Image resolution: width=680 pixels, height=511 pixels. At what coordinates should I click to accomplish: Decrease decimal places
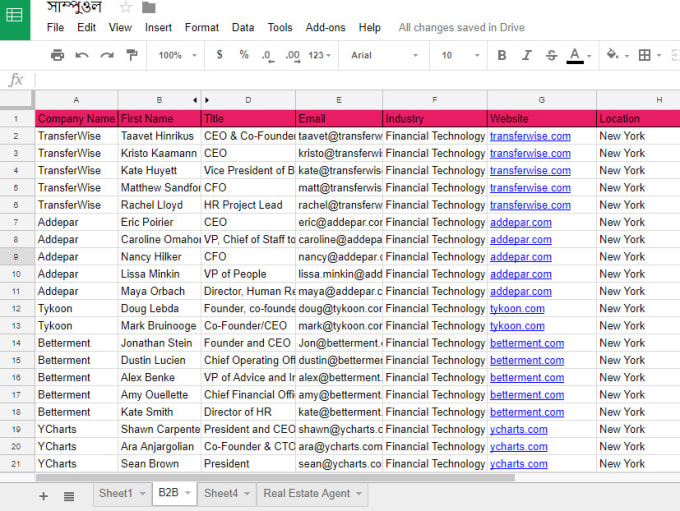(x=268, y=56)
